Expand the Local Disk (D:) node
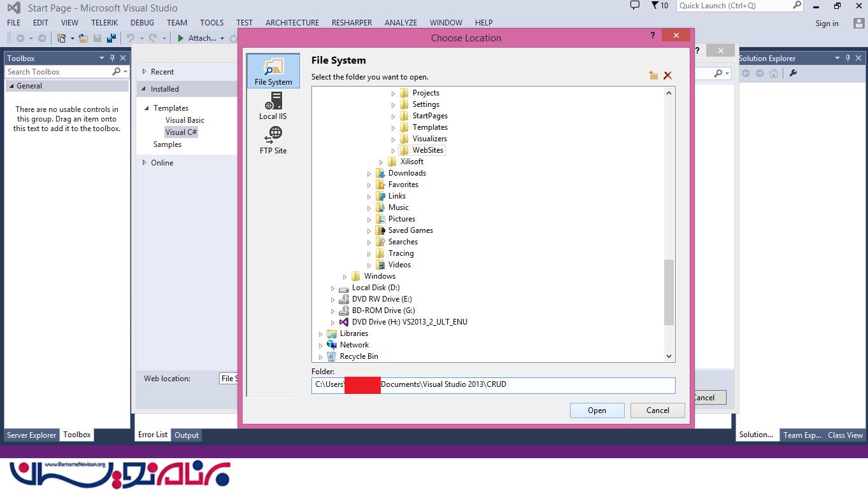 pyautogui.click(x=332, y=288)
